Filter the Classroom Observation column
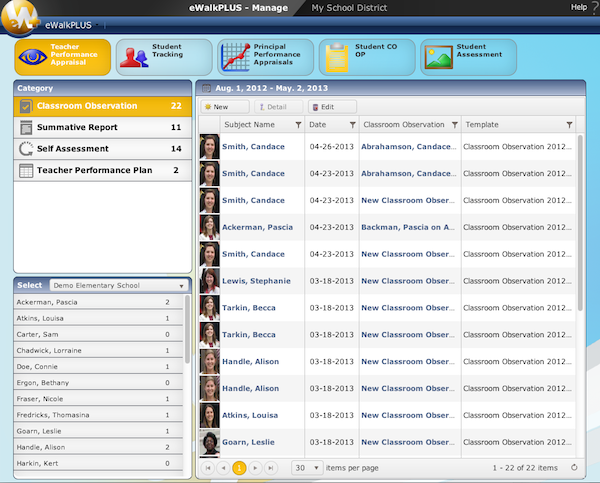 455,125
